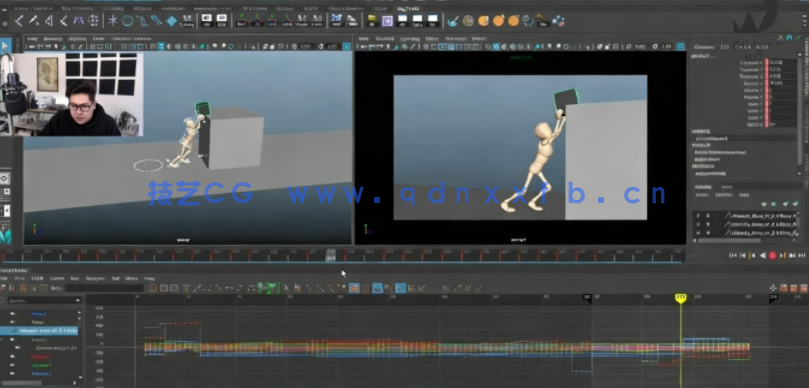Open Curves menu in Graph Editor
Viewport: 809px width, 388px height.
pyautogui.click(x=57, y=278)
